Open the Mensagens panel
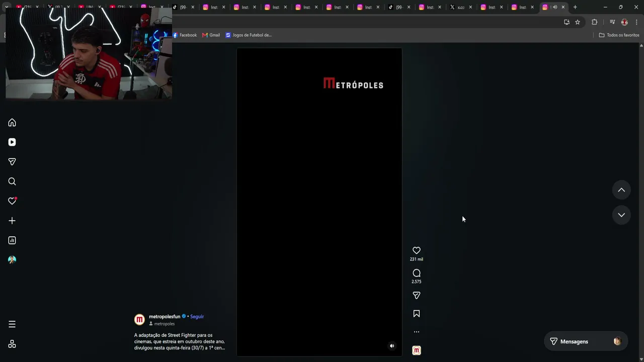This screenshot has height=362, width=644. tap(586, 341)
